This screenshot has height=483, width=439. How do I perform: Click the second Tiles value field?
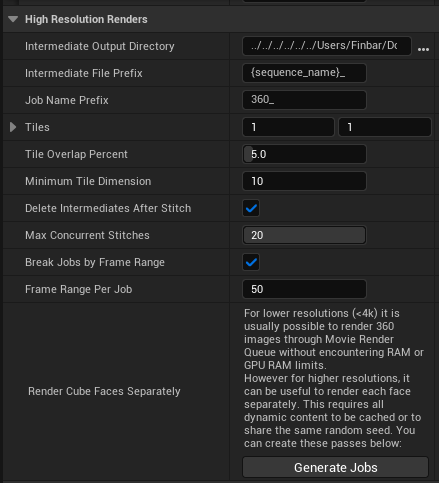[x=385, y=127]
